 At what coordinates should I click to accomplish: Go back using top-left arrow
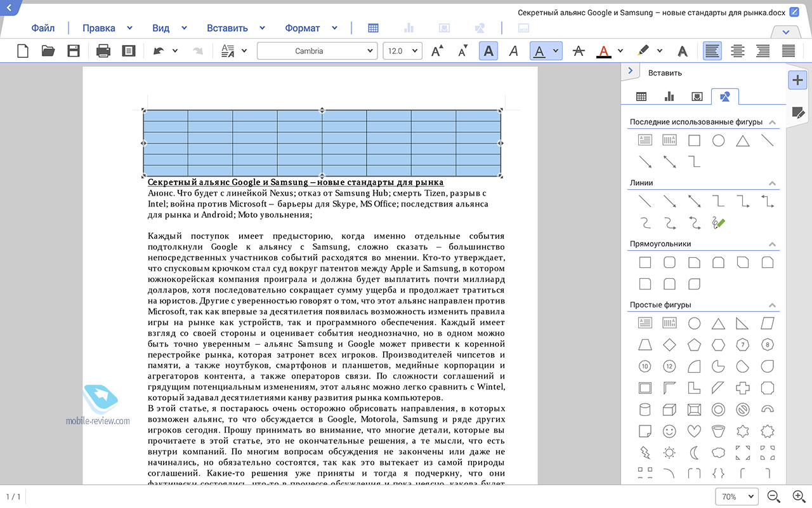click(9, 8)
